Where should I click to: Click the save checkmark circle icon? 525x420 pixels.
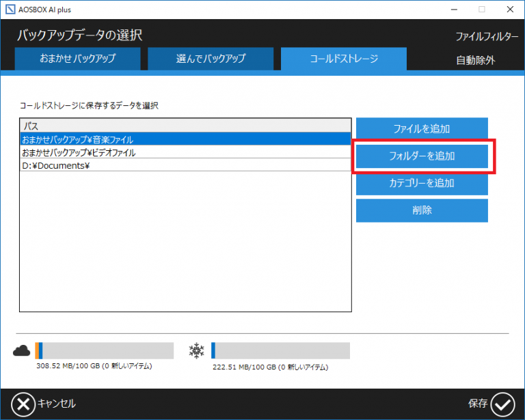[502, 404]
